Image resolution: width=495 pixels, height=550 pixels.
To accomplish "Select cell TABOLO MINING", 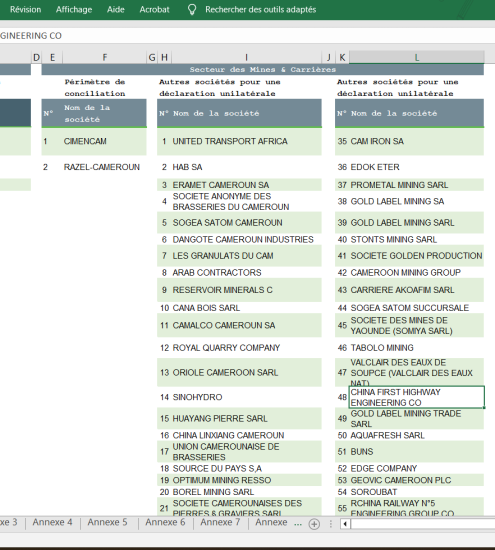I will (417, 348).
